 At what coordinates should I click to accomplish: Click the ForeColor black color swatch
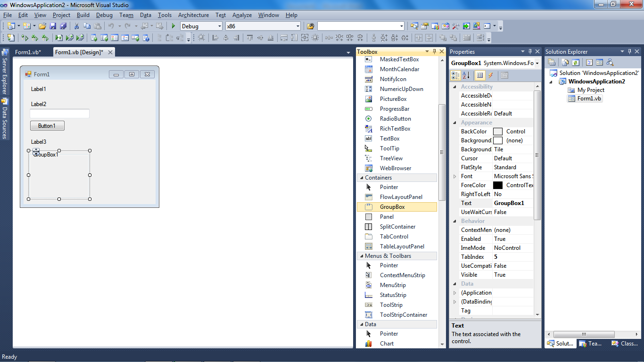pos(498,185)
